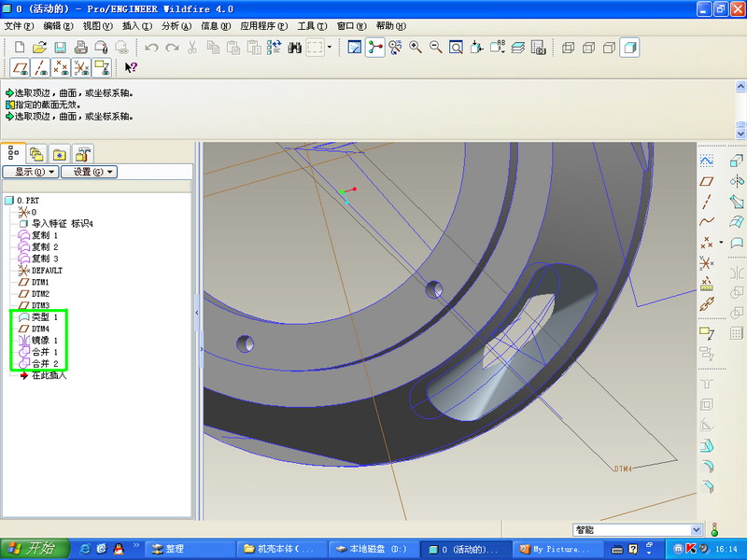Viewport: 747px width, 560px height.
Task: Toggle datum planes display in toolbar
Action: 20,67
